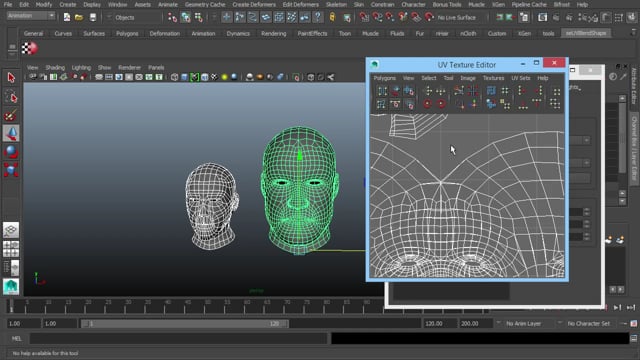This screenshot has height=360, width=640.
Task: Switch to four-view panel layout
Action: pyautogui.click(x=11, y=249)
